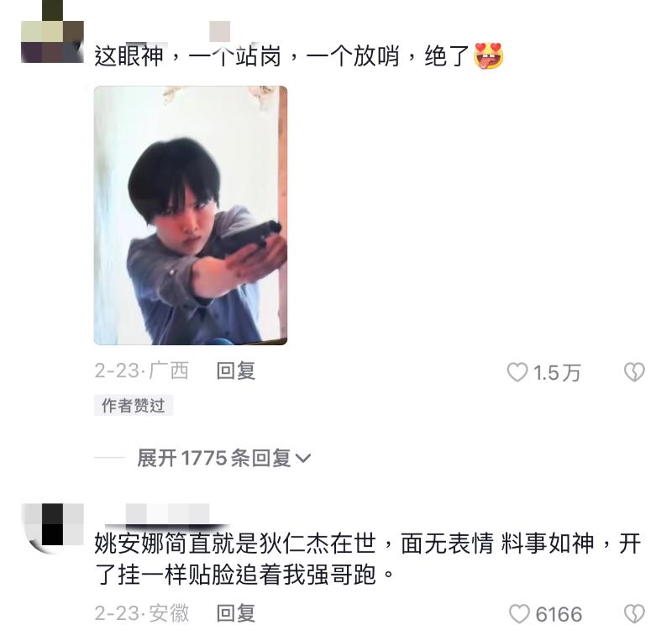Image resolution: width=672 pixels, height=641 pixels.
Task: Open the first commenter's avatar
Action: point(52,32)
